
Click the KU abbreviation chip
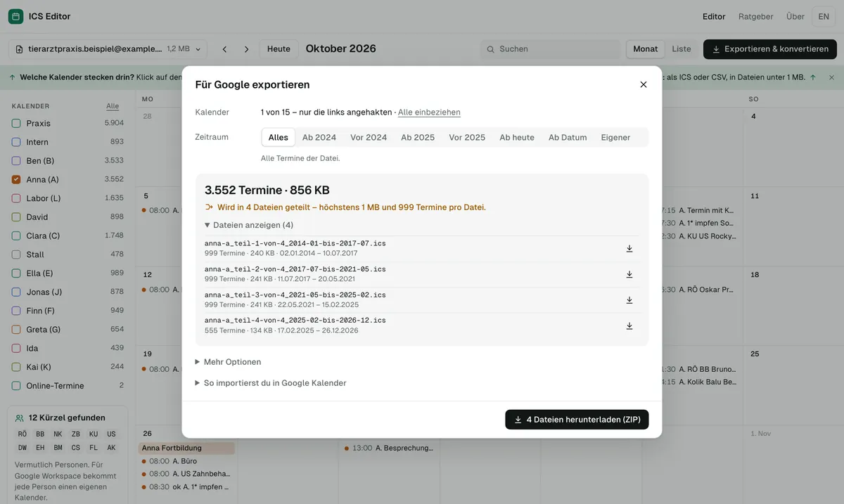click(x=94, y=434)
